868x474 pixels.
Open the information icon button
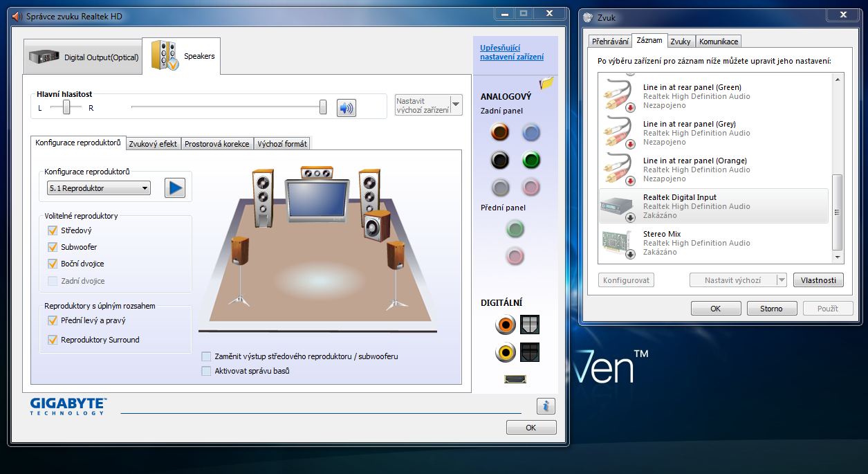(546, 406)
